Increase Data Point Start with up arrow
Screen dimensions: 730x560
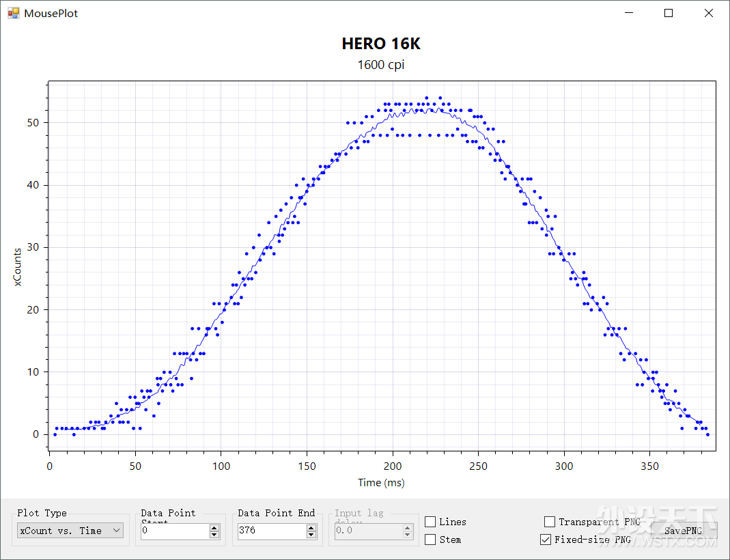214,527
